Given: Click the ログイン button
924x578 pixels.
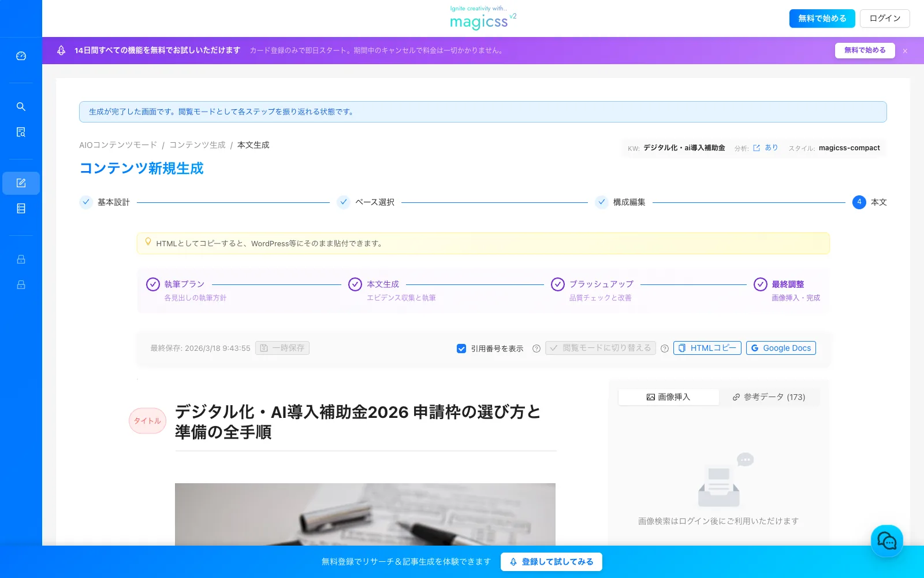Looking at the screenshot, I should click(885, 18).
